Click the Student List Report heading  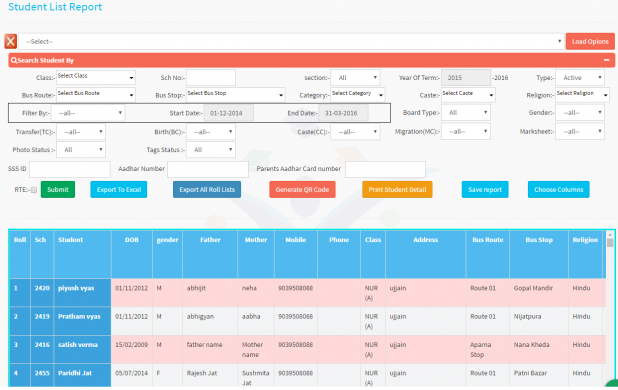(55, 7)
